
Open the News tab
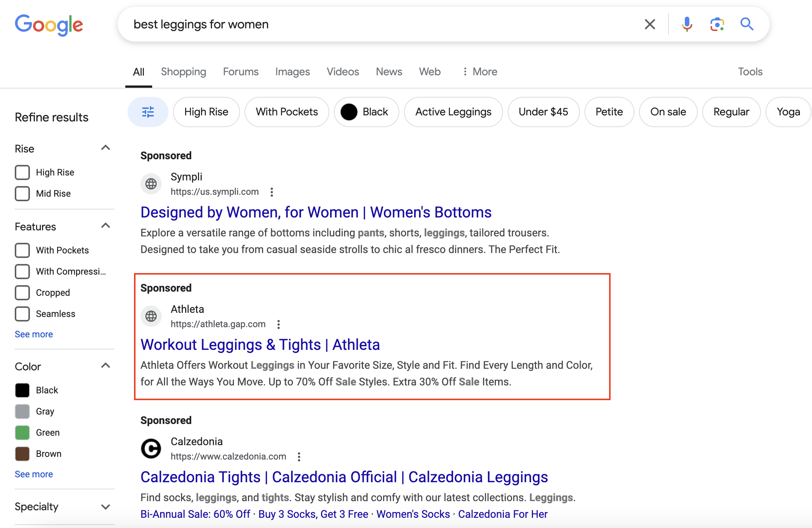pos(389,71)
